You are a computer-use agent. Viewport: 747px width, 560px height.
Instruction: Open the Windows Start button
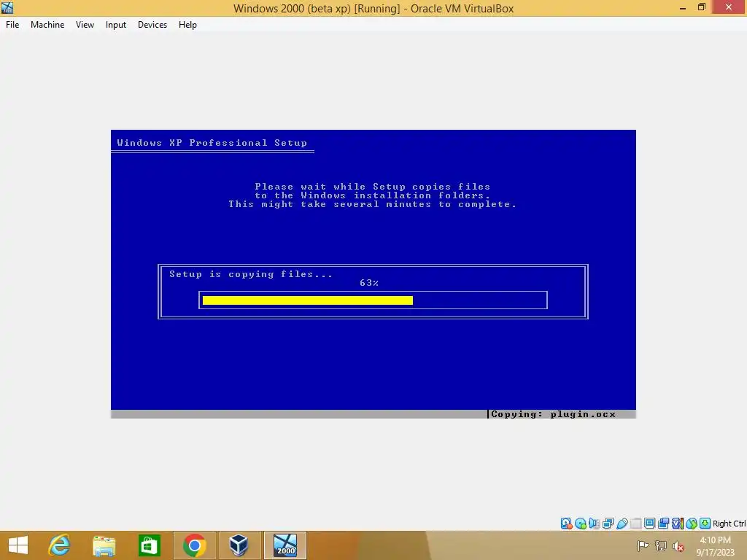coord(18,545)
